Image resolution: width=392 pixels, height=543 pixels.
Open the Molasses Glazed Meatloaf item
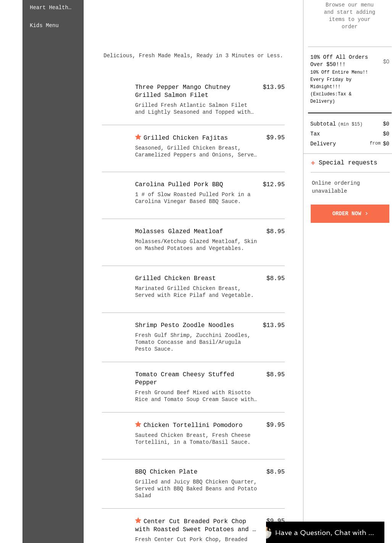179,231
